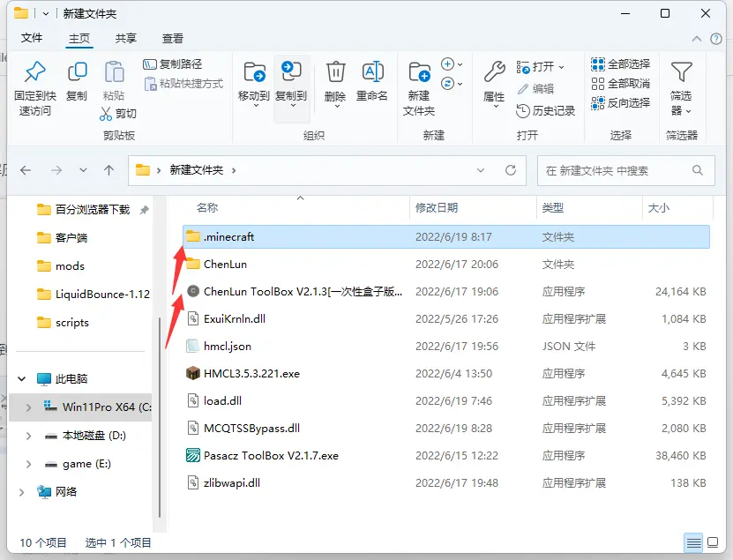The width and height of the screenshot is (733, 560).
Task: Switch to the 查看 ribbon tab
Action: tap(172, 38)
